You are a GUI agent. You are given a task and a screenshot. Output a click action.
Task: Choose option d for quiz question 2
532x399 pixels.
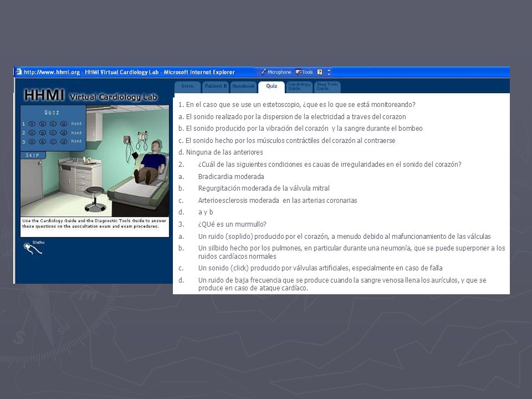[63, 132]
